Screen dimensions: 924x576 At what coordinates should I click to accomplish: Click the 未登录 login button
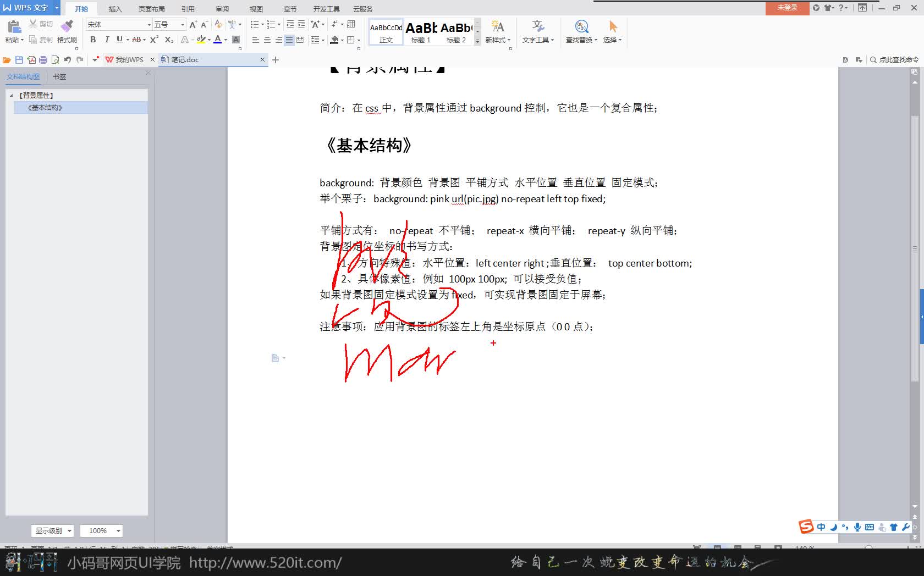tap(787, 8)
